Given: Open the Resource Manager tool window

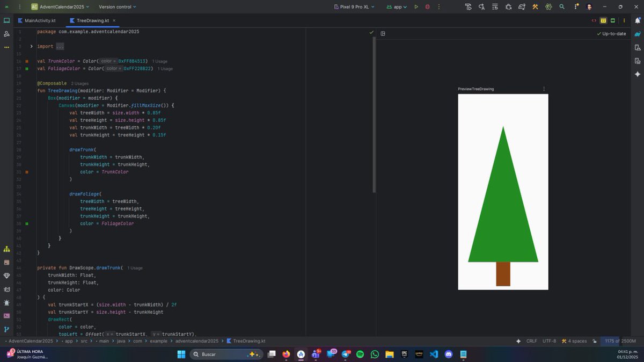Looking at the screenshot, I should [x=6, y=34].
